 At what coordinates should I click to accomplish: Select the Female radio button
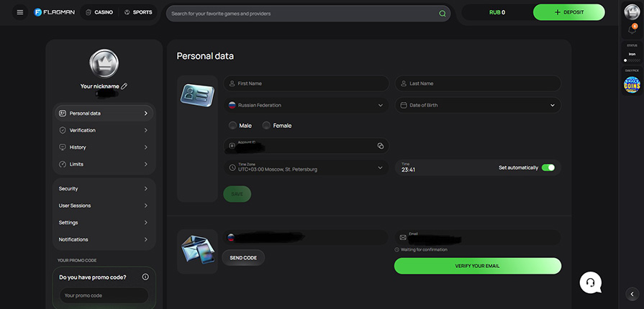pyautogui.click(x=267, y=125)
